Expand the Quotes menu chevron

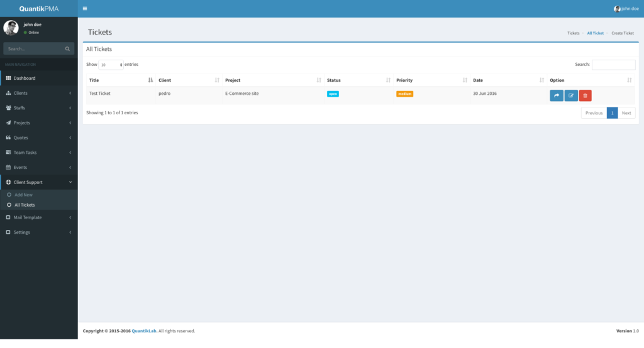click(x=70, y=138)
